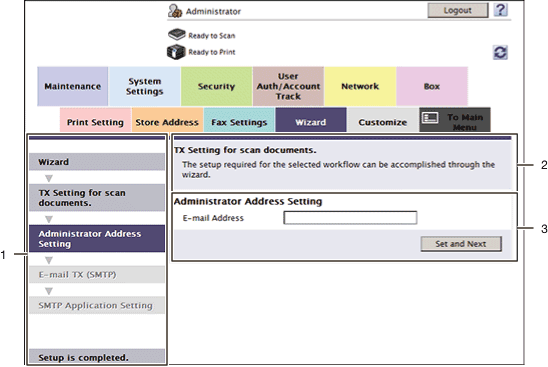This screenshot has height=367, width=548.
Task: Click the Set and Next button
Action: (x=461, y=244)
